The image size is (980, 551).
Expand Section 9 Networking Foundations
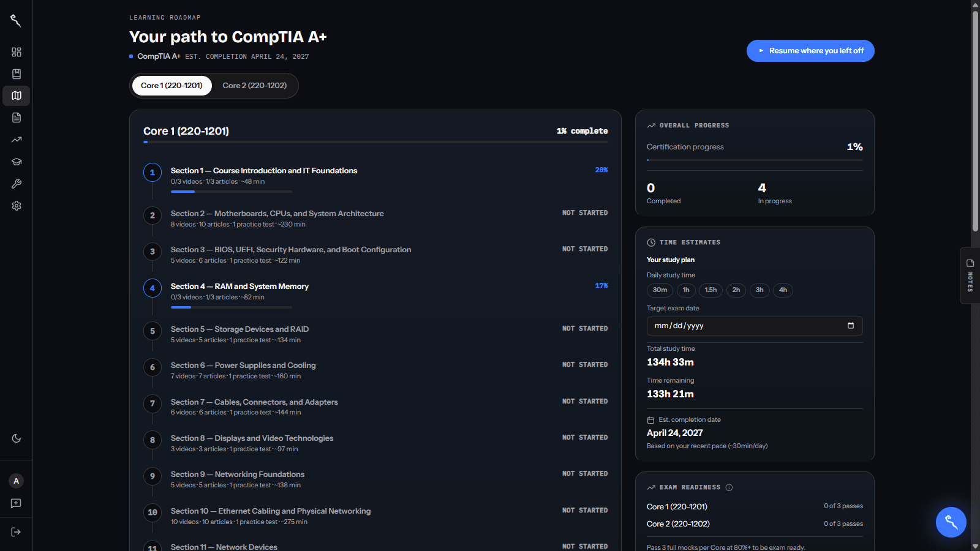pos(375,479)
